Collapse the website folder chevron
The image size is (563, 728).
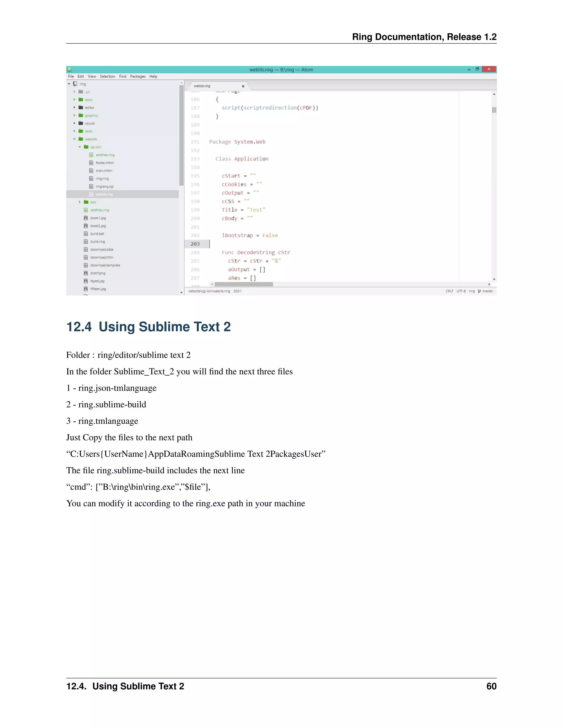(x=74, y=139)
